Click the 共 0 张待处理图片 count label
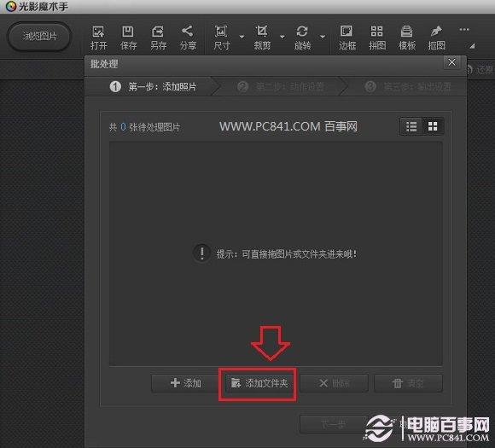The image size is (495, 448). tap(144, 127)
